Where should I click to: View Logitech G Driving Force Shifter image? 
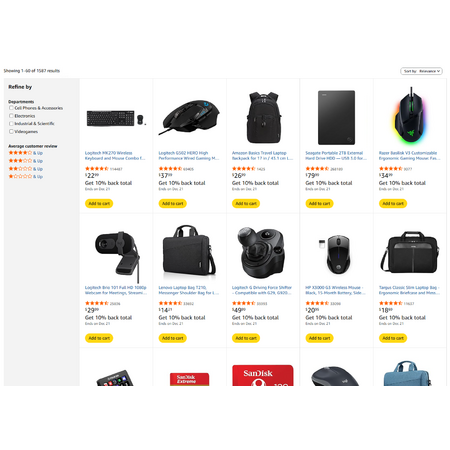(x=261, y=252)
